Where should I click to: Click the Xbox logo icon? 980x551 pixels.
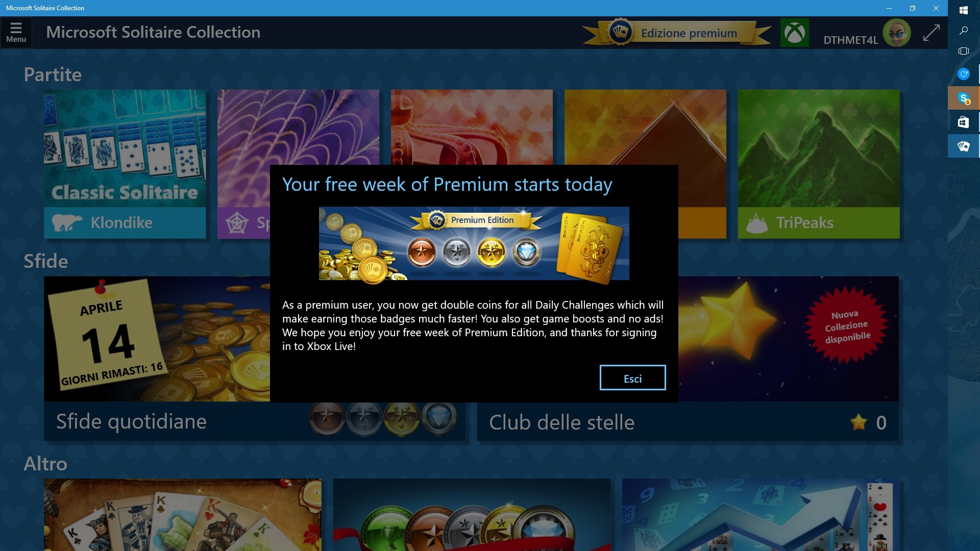(x=794, y=33)
